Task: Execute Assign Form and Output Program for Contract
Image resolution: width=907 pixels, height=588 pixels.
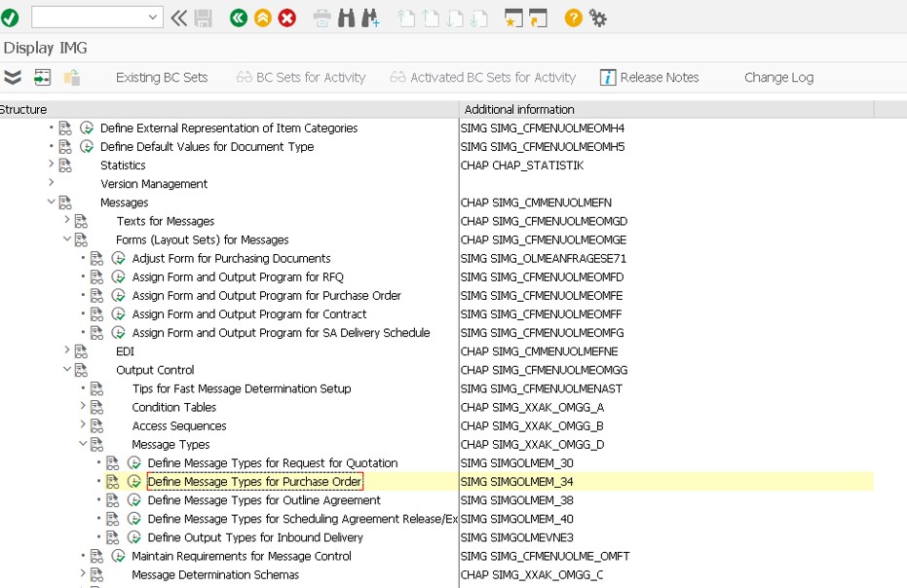Action: pos(118,313)
